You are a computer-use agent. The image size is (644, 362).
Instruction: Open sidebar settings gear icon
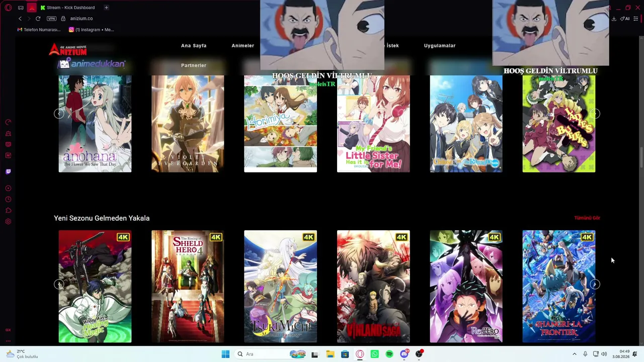pos(8,222)
